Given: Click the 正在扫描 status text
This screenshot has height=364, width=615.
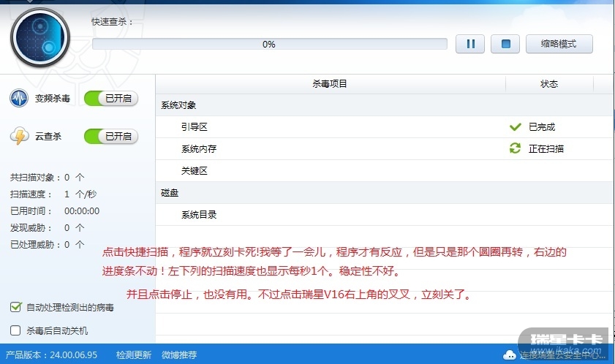Looking at the screenshot, I should click(546, 148).
